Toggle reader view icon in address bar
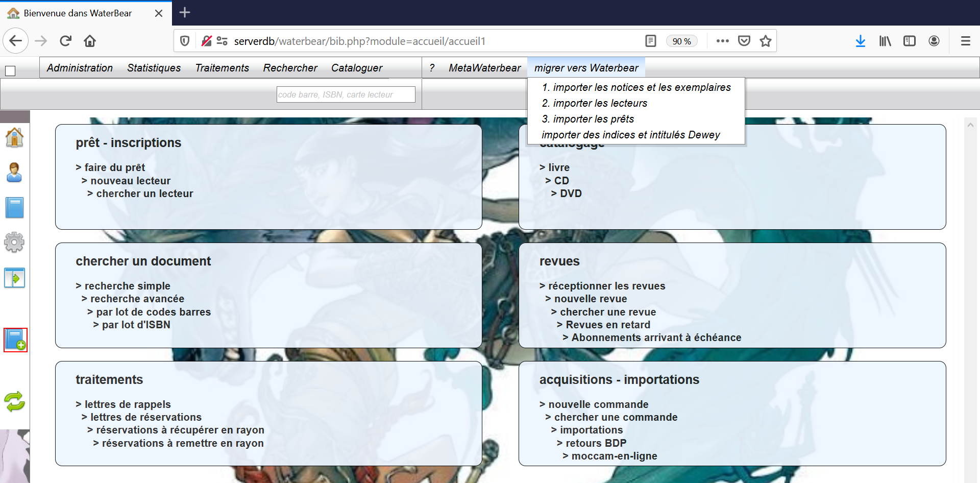The image size is (980, 483). point(650,41)
